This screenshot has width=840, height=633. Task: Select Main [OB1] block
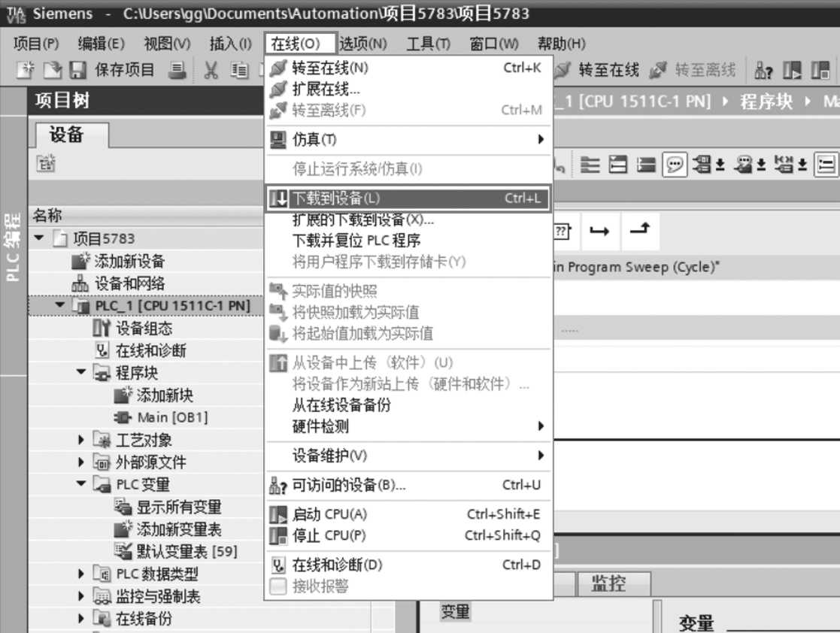[172, 417]
